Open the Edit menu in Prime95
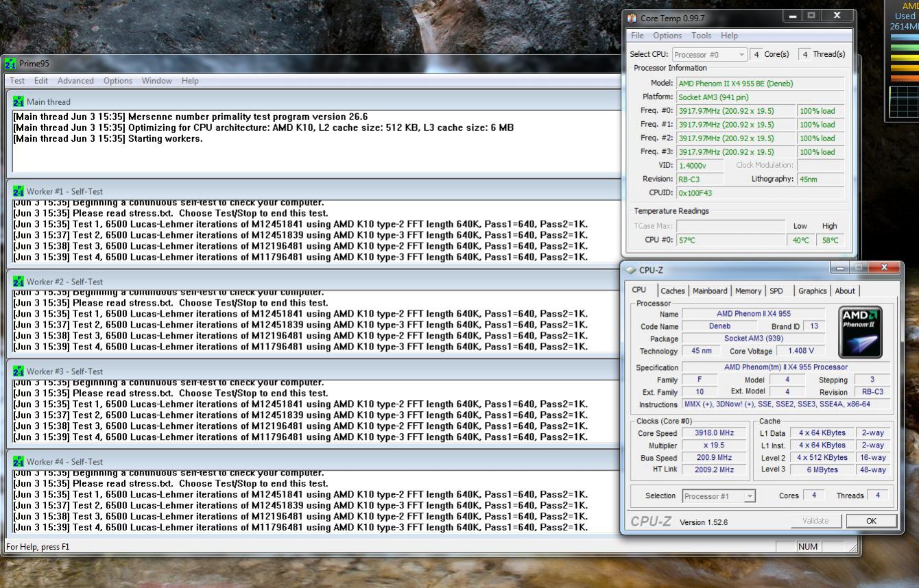919x588 pixels. click(x=41, y=81)
